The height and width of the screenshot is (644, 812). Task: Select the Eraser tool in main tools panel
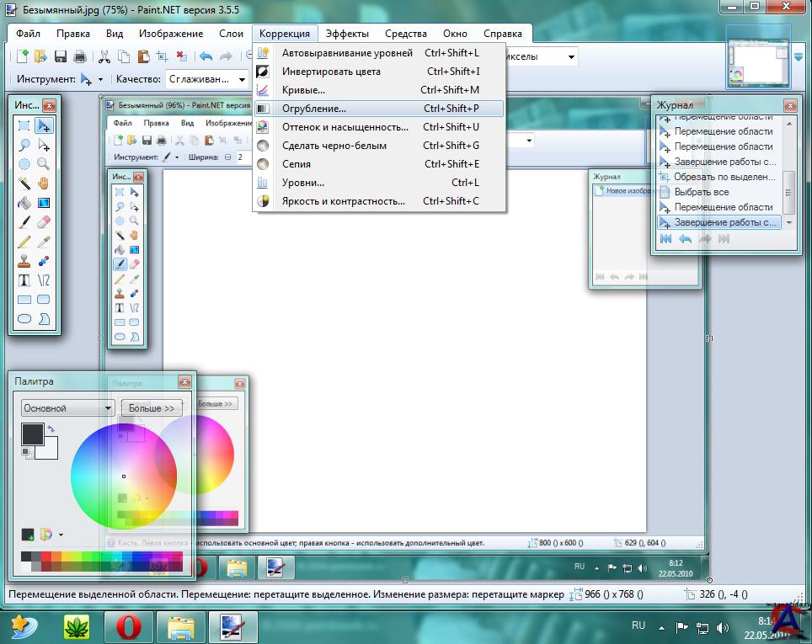tap(43, 221)
